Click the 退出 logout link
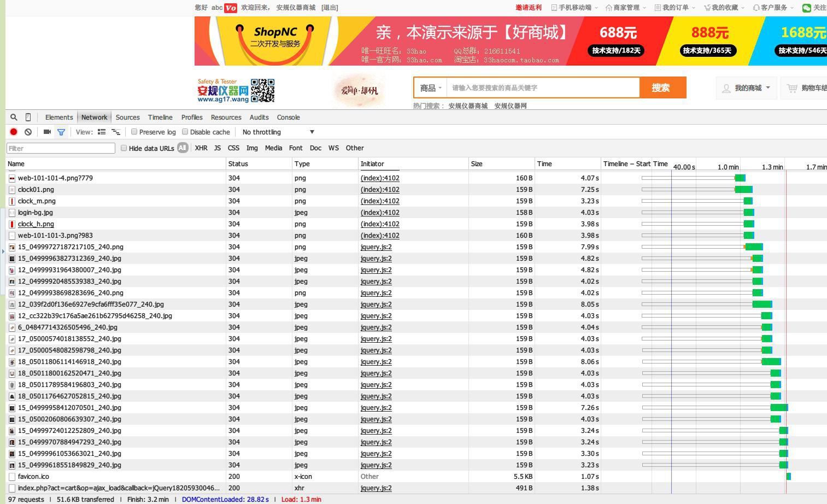The width and height of the screenshot is (827, 504). coord(330,8)
